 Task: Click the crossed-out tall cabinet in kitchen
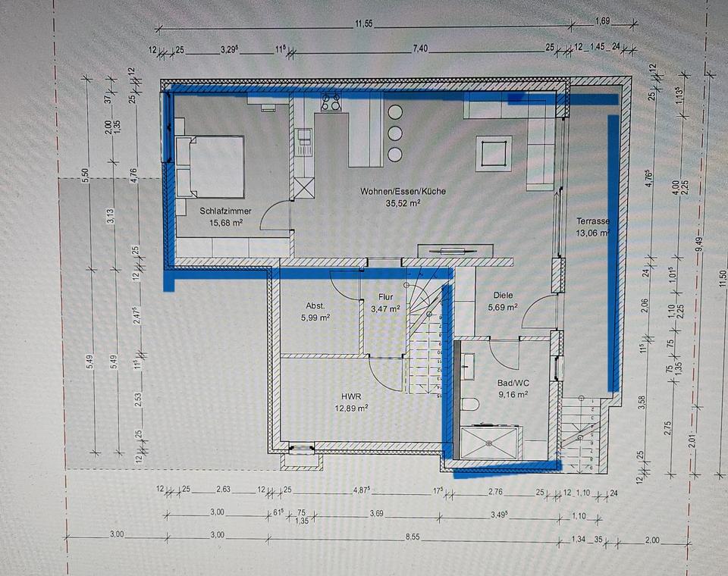(303, 186)
